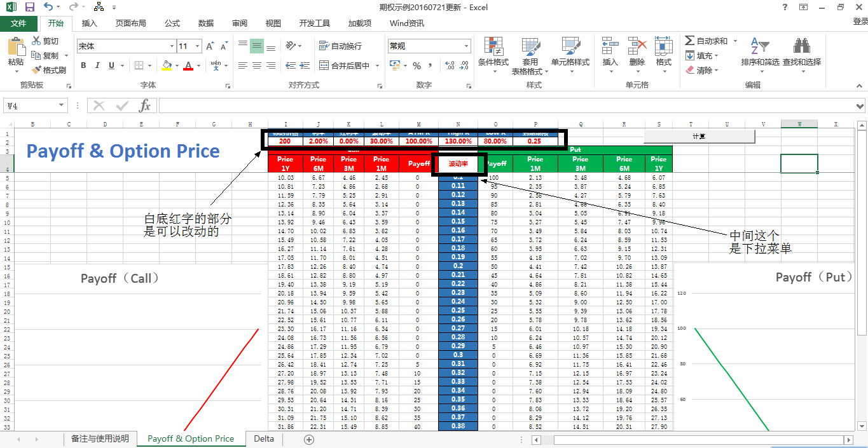Expand the 填充 fill dropdown
The width and height of the screenshot is (868, 448).
coord(716,56)
